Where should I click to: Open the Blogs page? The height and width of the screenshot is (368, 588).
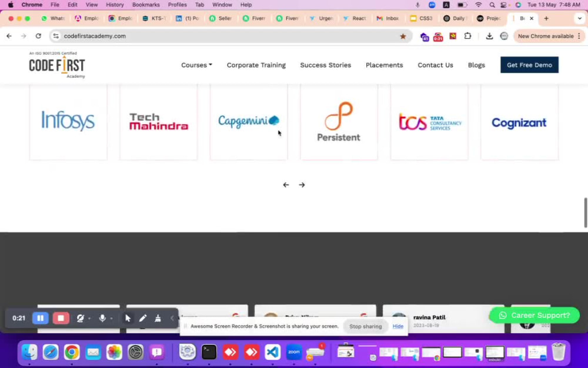pos(476,65)
